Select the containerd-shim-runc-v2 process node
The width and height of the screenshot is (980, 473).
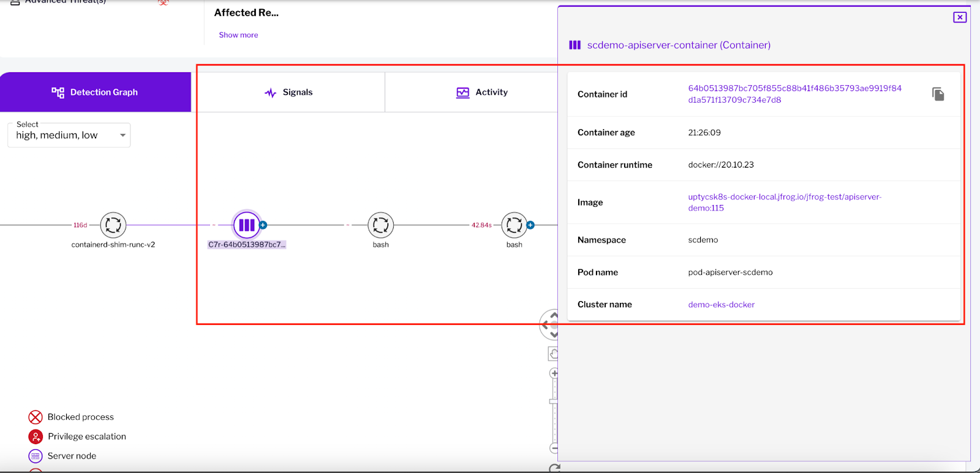tap(113, 225)
